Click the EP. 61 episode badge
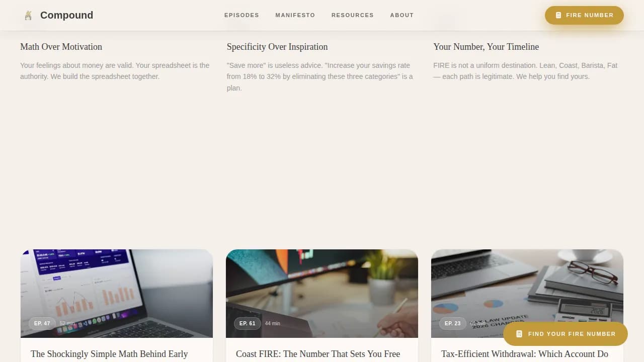 coord(247,323)
